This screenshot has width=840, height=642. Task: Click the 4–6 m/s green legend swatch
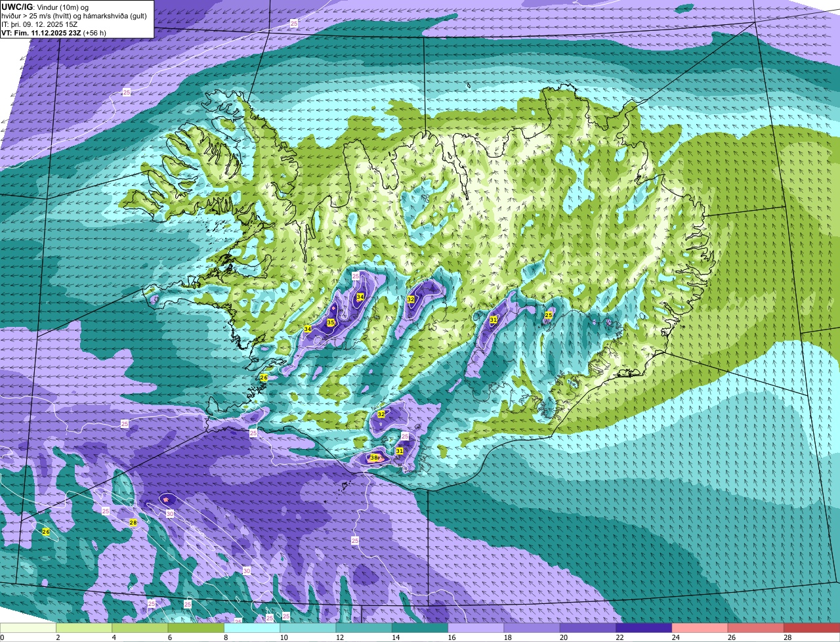pyautogui.click(x=140, y=628)
